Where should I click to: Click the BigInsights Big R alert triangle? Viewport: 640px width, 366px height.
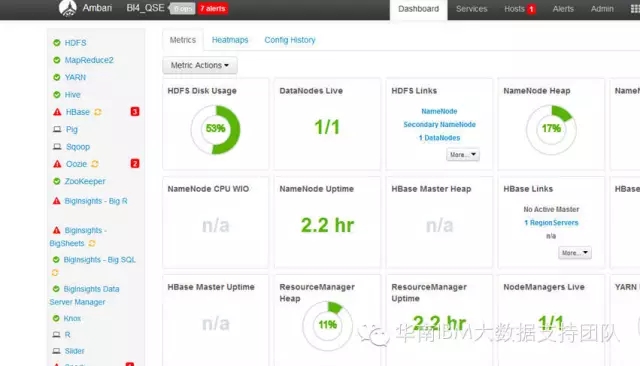pyautogui.click(x=57, y=201)
